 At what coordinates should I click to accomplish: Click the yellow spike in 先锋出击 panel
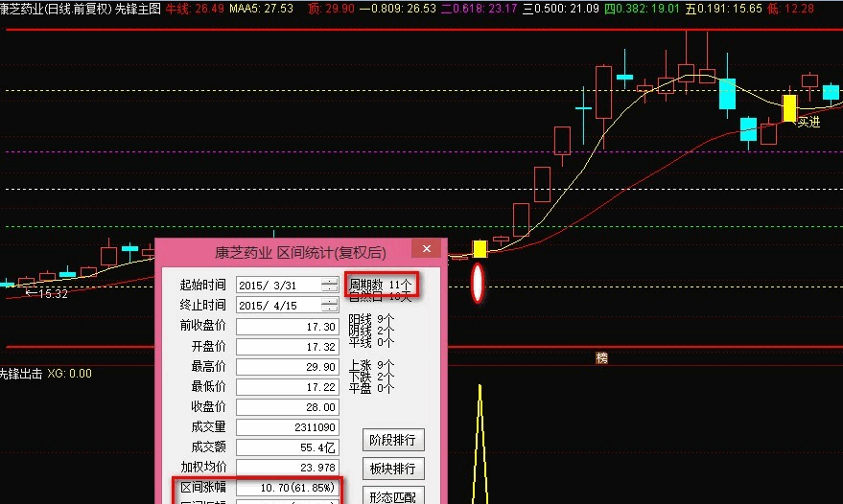(x=480, y=444)
